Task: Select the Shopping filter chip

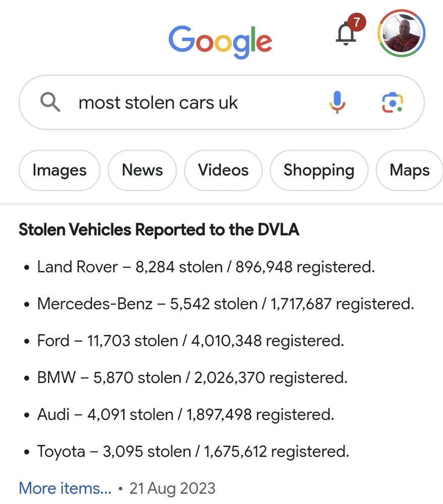Action: click(x=319, y=170)
